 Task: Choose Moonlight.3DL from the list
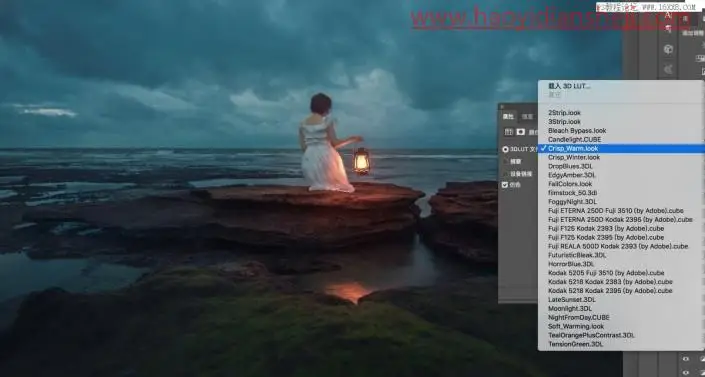(x=570, y=309)
